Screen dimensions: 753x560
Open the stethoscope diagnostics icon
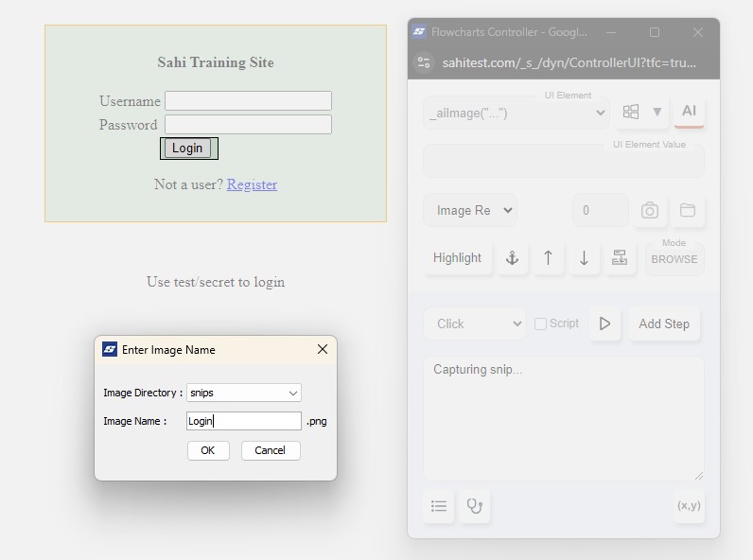475,506
